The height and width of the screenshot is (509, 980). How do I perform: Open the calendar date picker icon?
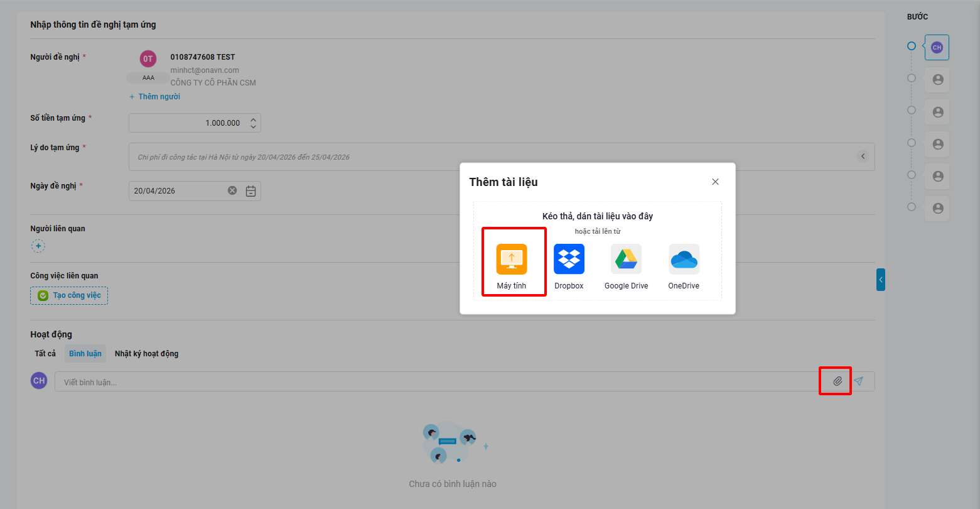pos(250,191)
